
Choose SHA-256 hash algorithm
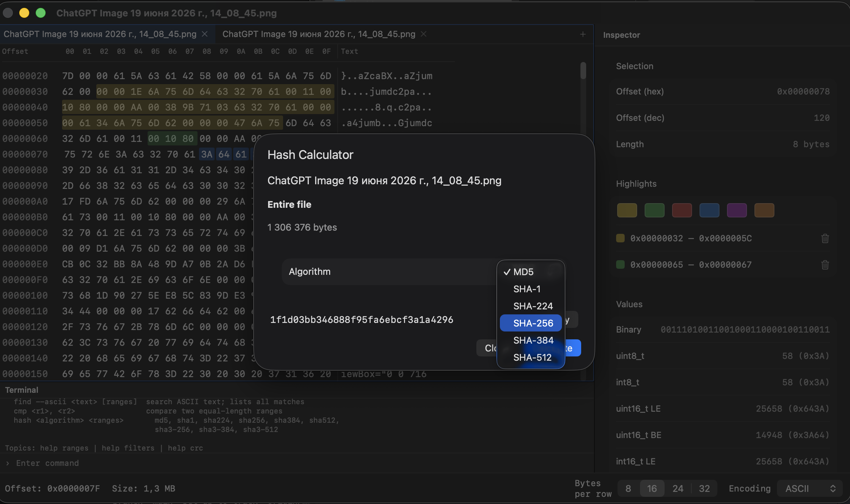coord(531,323)
